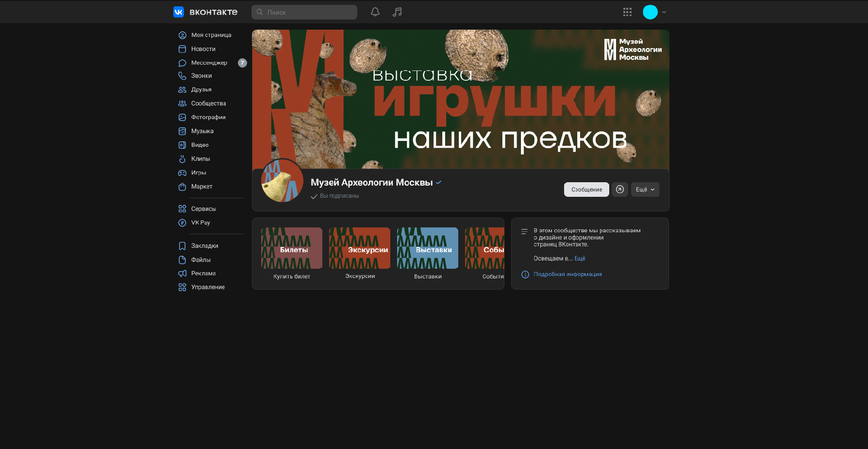Click the VK logo icon
Viewport: 868px width, 449px height.
pos(179,12)
